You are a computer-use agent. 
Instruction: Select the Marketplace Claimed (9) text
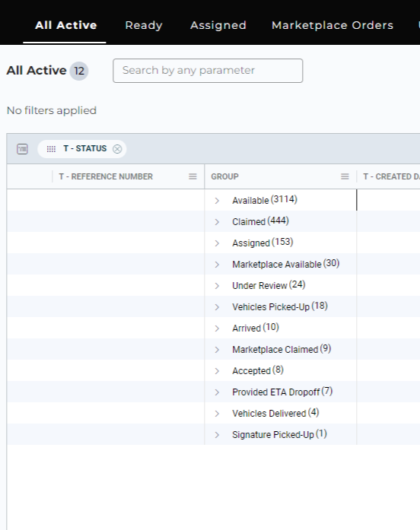282,349
